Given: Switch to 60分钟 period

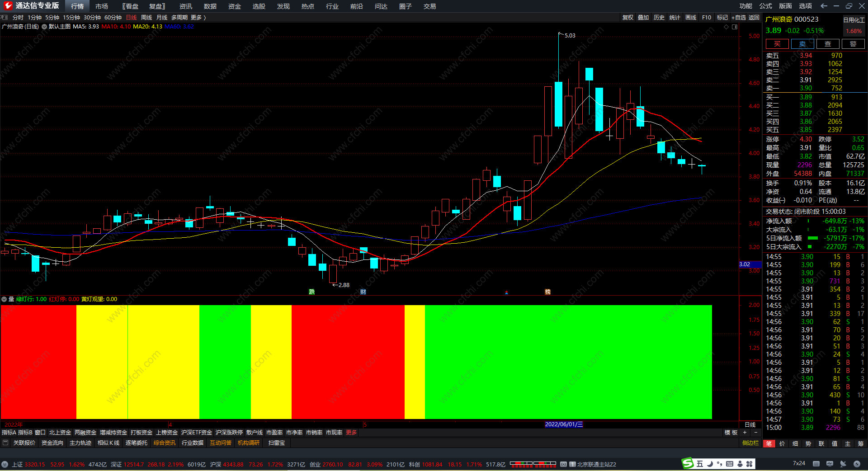Looking at the screenshot, I should click(113, 18).
